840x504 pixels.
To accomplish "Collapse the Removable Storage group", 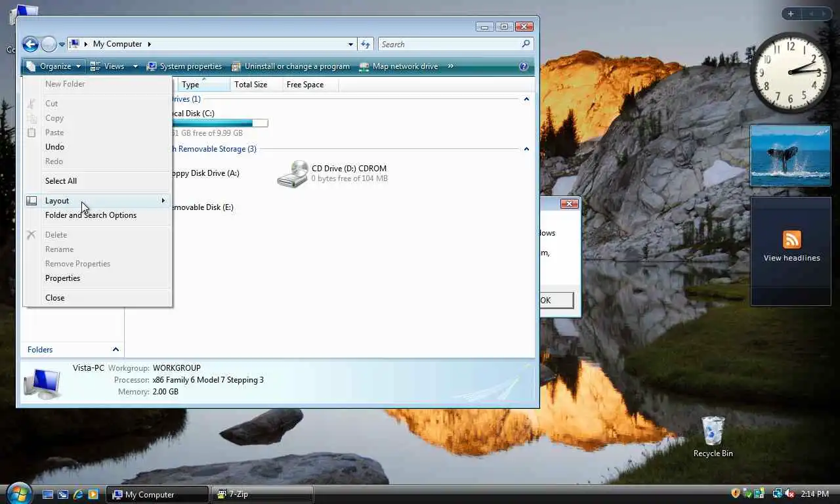I will click(x=526, y=149).
